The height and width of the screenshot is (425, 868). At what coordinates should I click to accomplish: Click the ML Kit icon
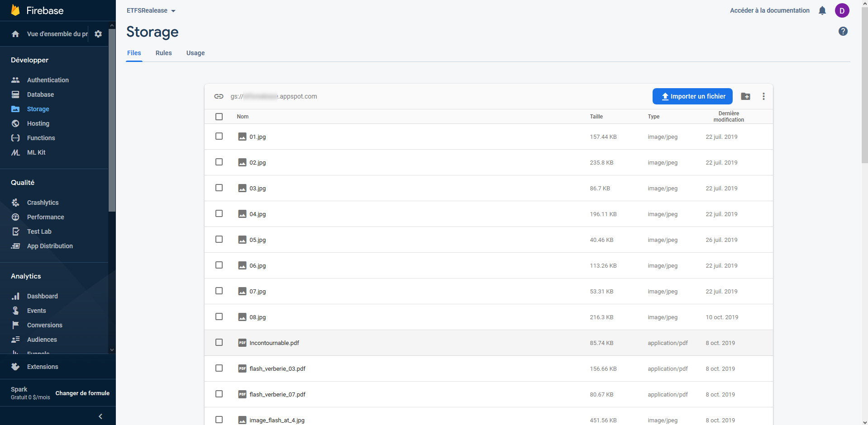point(15,152)
